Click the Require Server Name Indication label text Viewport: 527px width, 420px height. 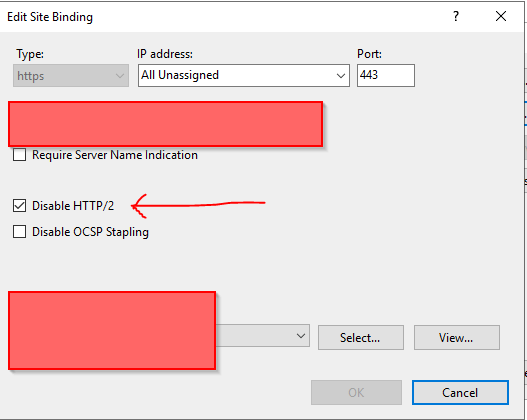pyautogui.click(x=115, y=155)
